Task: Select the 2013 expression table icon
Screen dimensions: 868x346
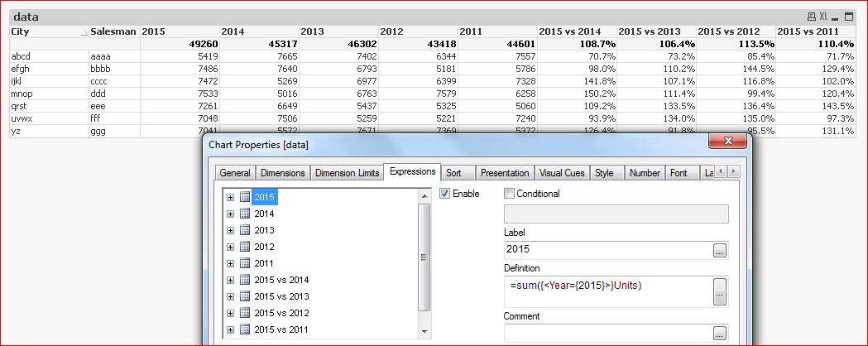Action: click(x=245, y=230)
